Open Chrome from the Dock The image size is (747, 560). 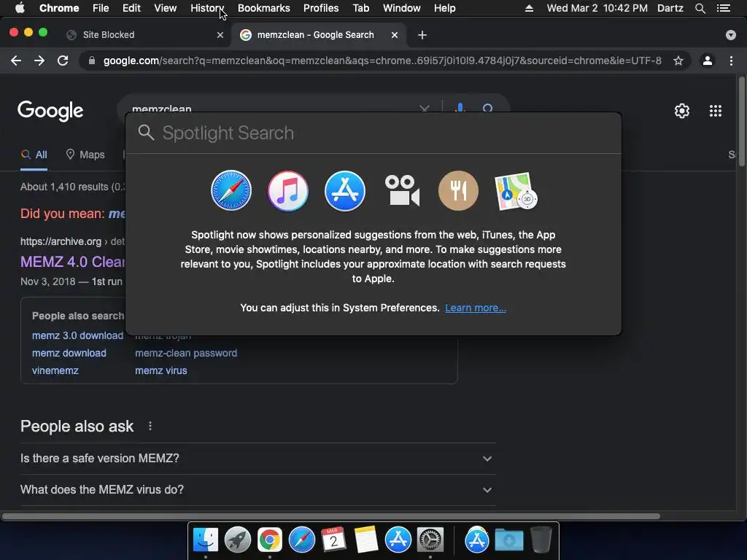[270, 540]
